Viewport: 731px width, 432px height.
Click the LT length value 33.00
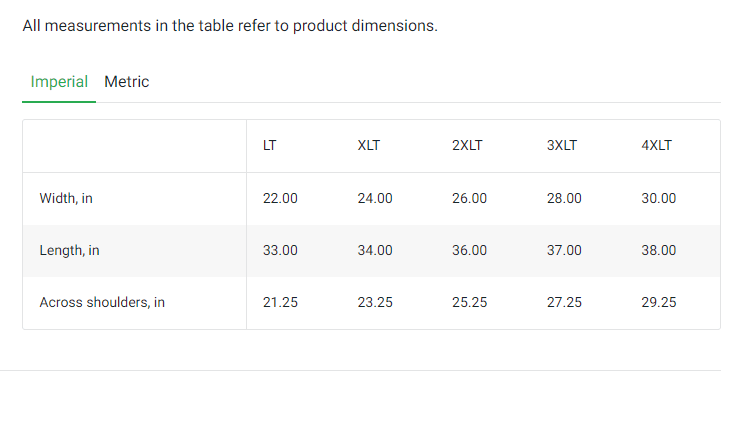(x=280, y=250)
